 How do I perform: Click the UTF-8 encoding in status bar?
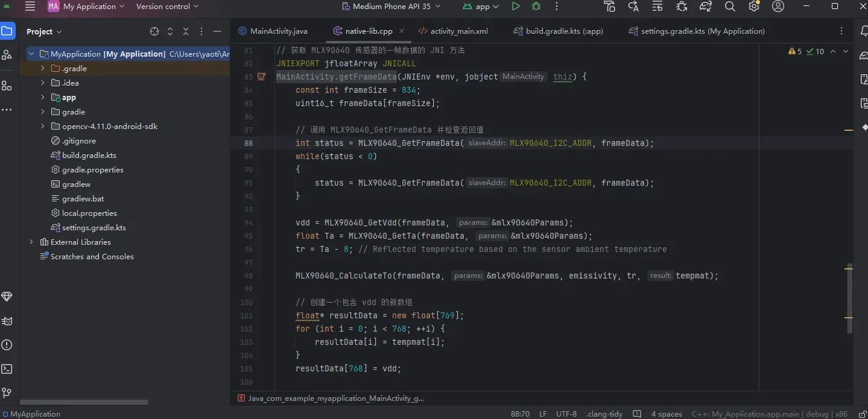pyautogui.click(x=566, y=414)
